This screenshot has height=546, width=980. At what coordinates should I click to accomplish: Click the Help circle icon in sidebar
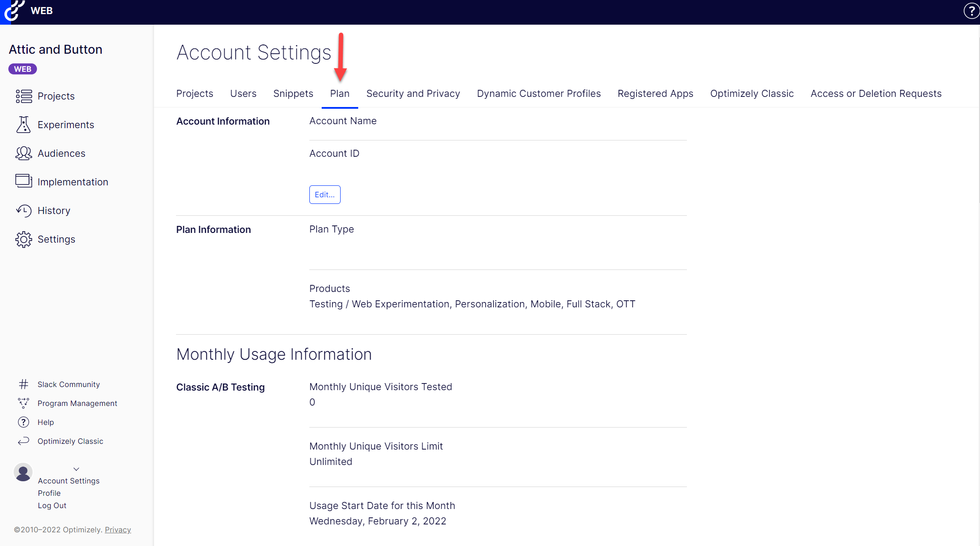(x=23, y=422)
